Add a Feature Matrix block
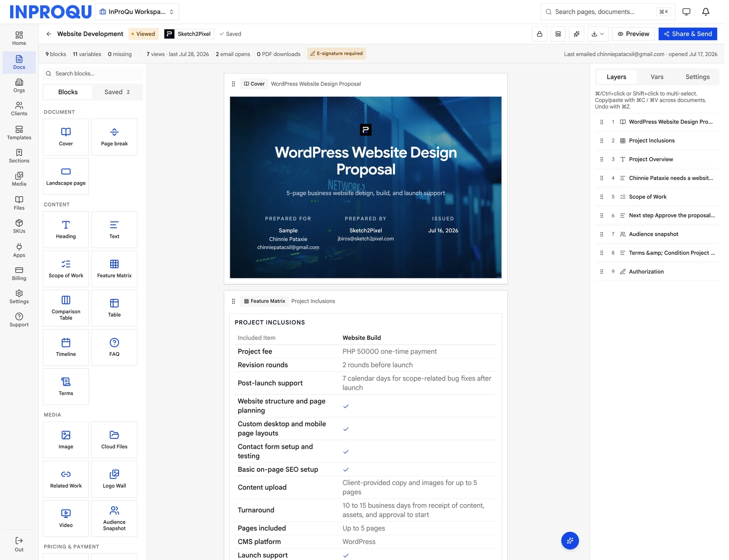Image resolution: width=729 pixels, height=560 pixels. [x=114, y=269]
